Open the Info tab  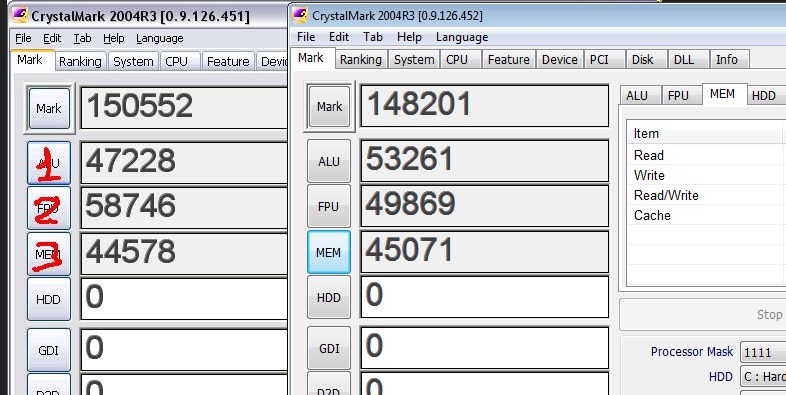(x=726, y=60)
